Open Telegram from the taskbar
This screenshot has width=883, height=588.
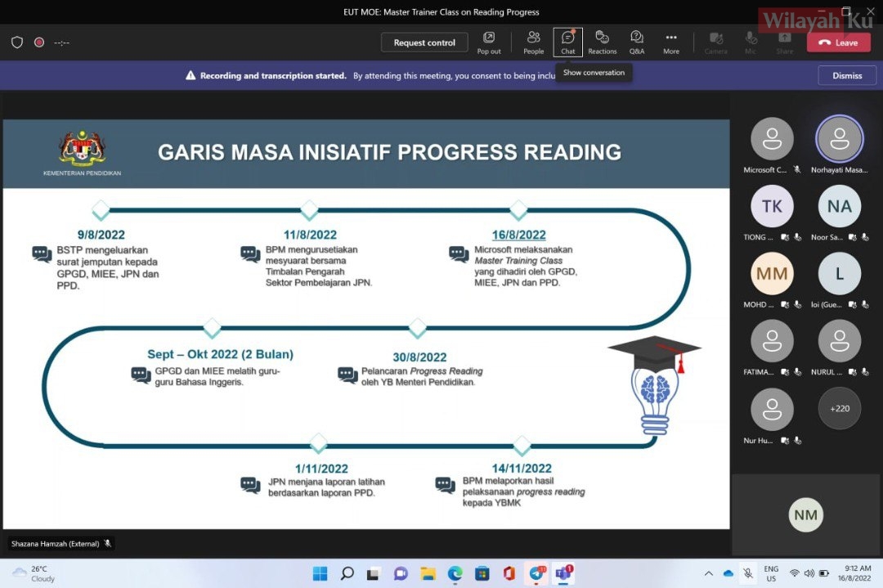coord(537,573)
